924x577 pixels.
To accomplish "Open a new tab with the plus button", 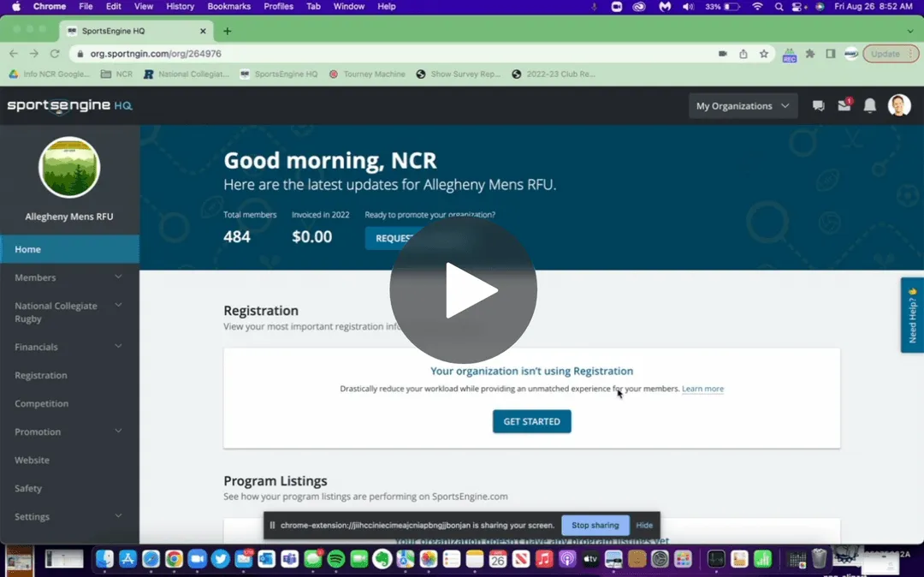I will [x=227, y=31].
